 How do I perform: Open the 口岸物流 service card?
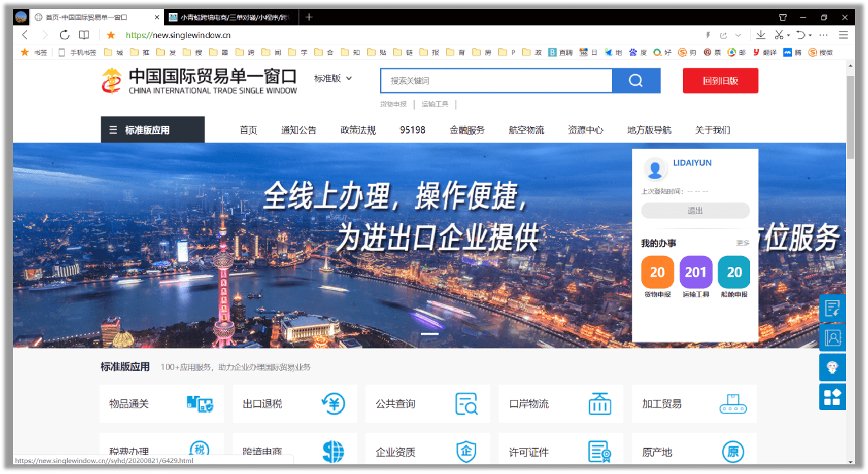coord(561,404)
